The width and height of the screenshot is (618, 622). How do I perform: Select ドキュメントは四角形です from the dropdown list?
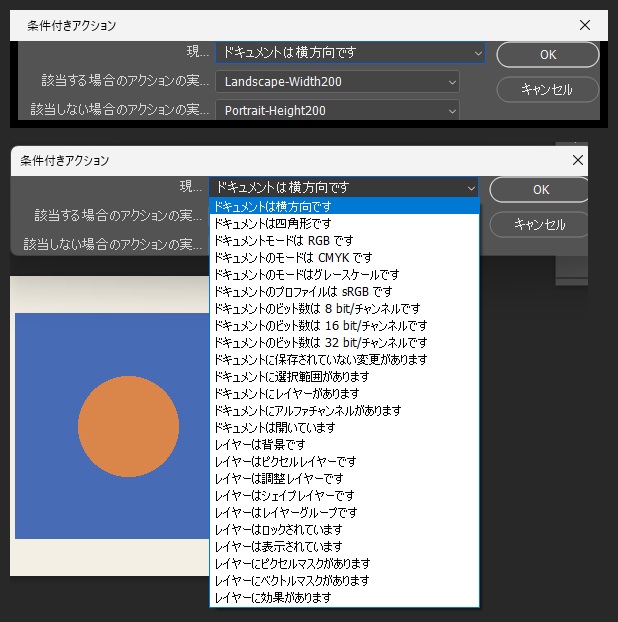point(344,224)
